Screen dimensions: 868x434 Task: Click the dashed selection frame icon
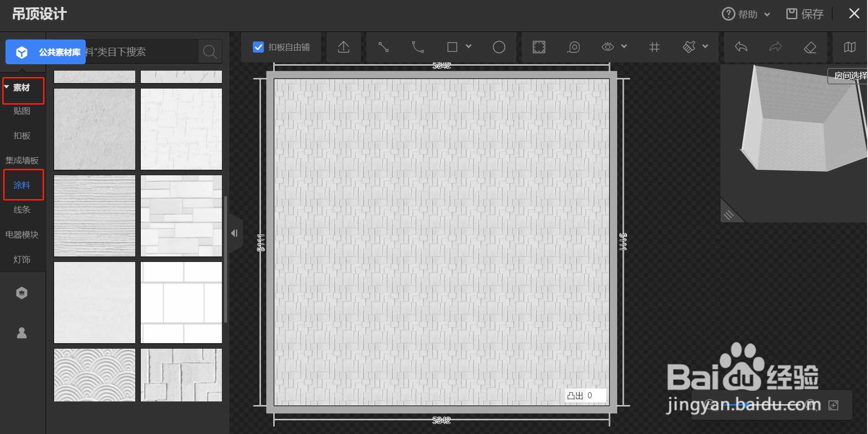pyautogui.click(x=539, y=47)
